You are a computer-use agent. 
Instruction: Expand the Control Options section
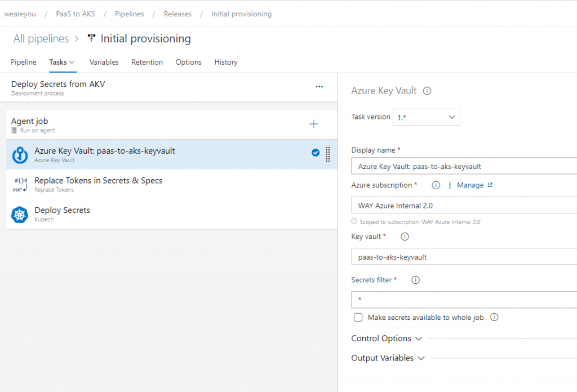pyautogui.click(x=387, y=338)
